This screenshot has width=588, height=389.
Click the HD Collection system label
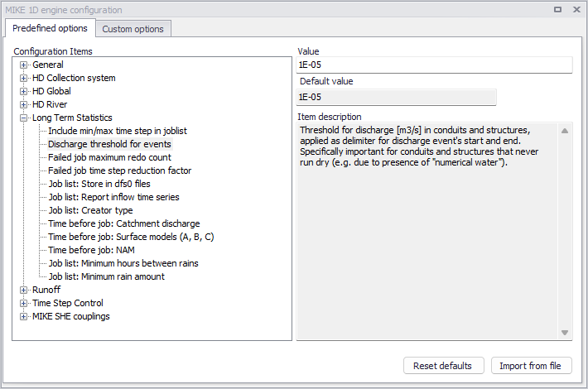(x=74, y=78)
